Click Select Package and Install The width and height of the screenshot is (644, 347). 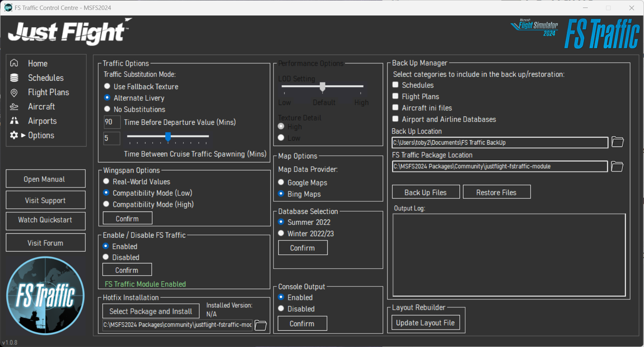(x=151, y=311)
